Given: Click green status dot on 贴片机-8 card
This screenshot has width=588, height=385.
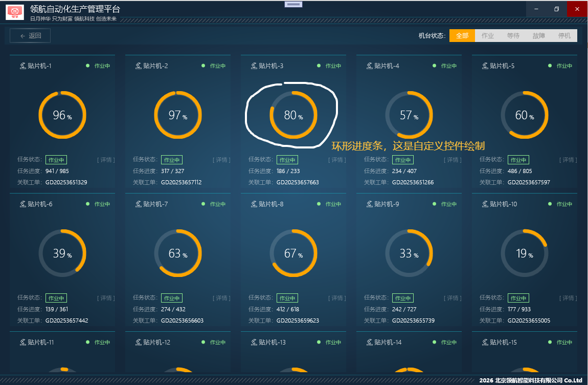Looking at the screenshot, I should pyautogui.click(x=319, y=204).
